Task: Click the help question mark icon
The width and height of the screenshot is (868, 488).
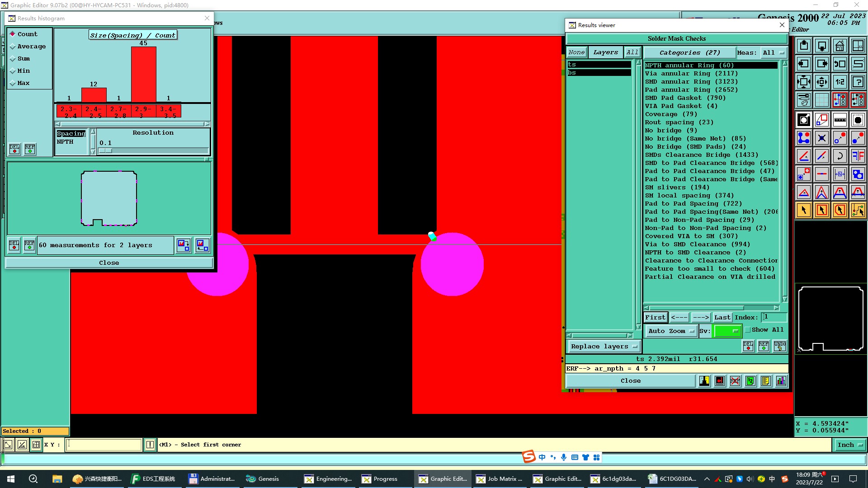Action: tap(858, 82)
